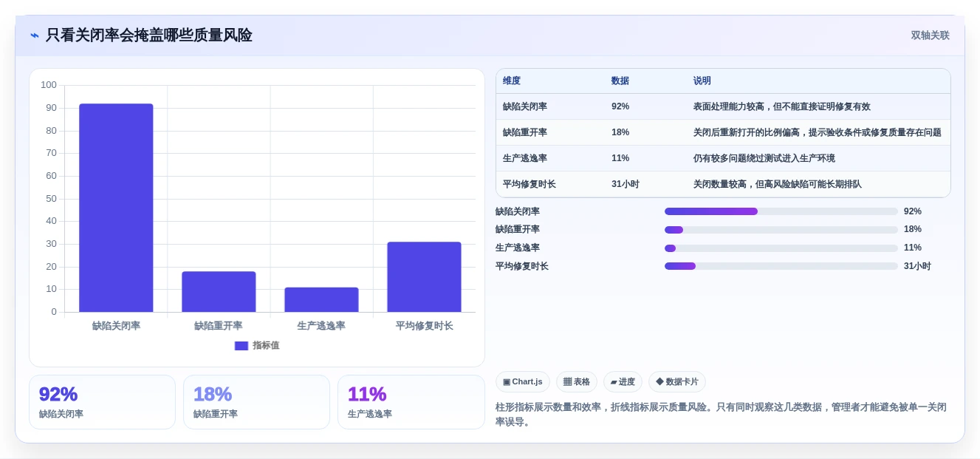Click description starting 关闭数量较高

778,184
